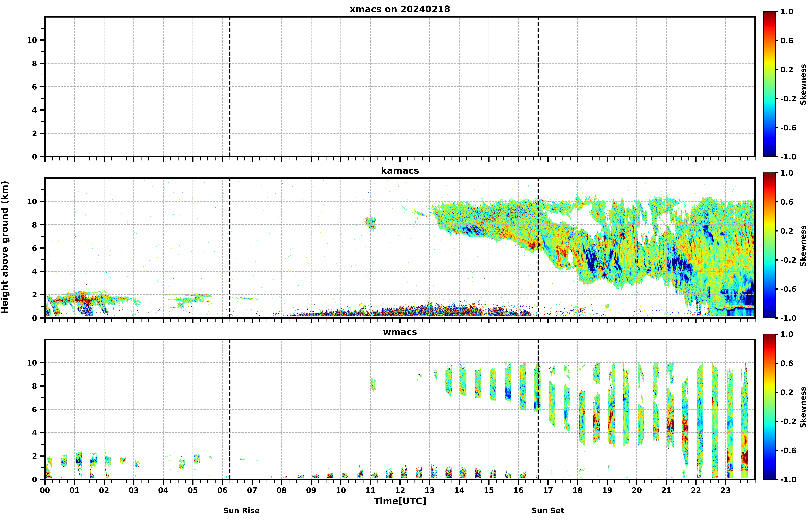Viewport: 812px width, 520px height.
Task: Click the 6 km tick label in the xmacs panel
Action: [34, 87]
